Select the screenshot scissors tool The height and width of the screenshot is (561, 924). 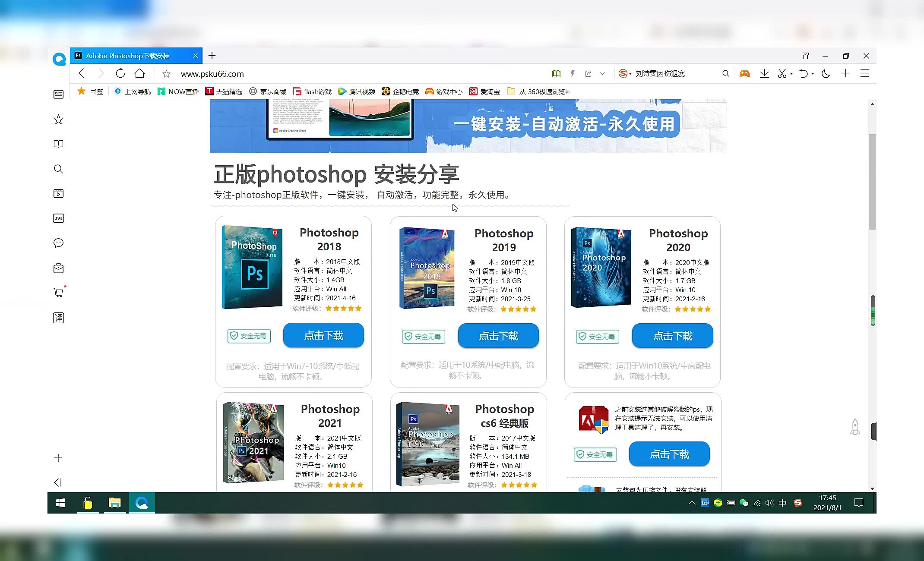point(782,73)
